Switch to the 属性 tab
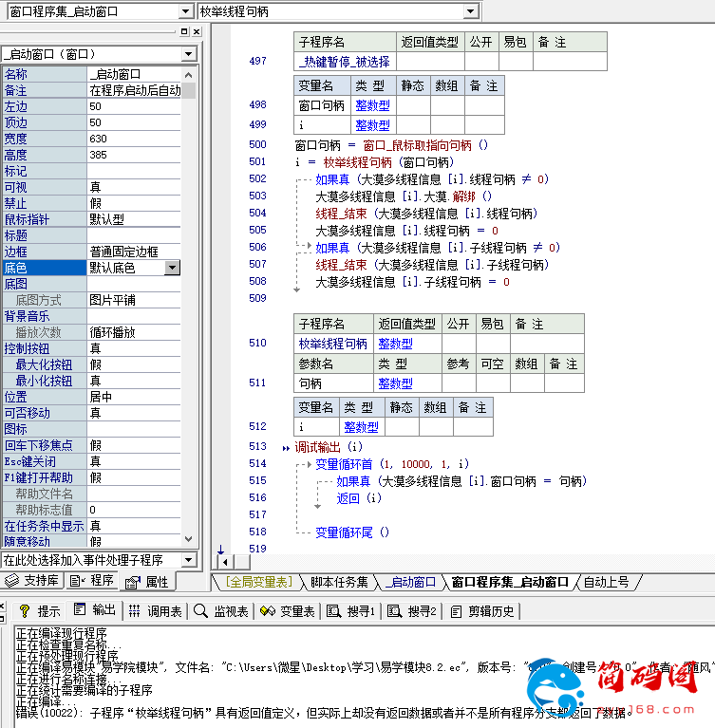Viewport: 715px width, 728px height. point(148,581)
